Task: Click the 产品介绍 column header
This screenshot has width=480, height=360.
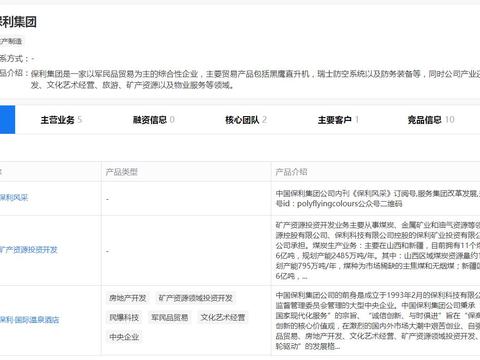Action: pyautogui.click(x=291, y=172)
